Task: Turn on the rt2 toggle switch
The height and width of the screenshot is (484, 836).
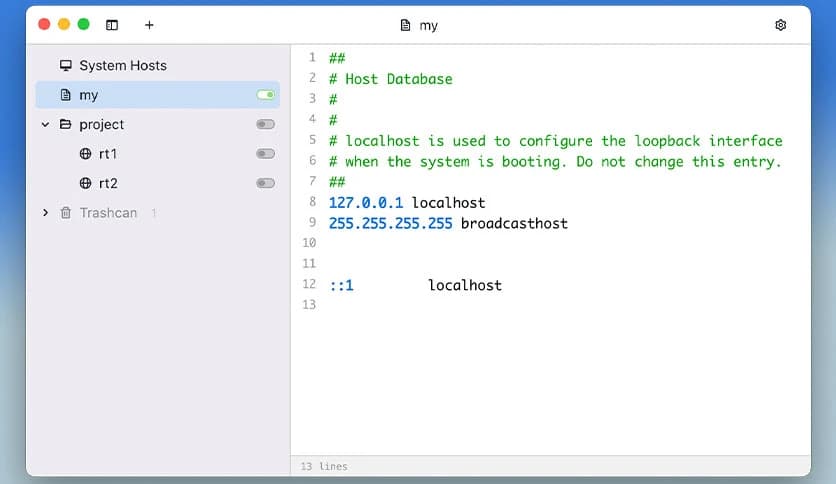Action: [265, 184]
